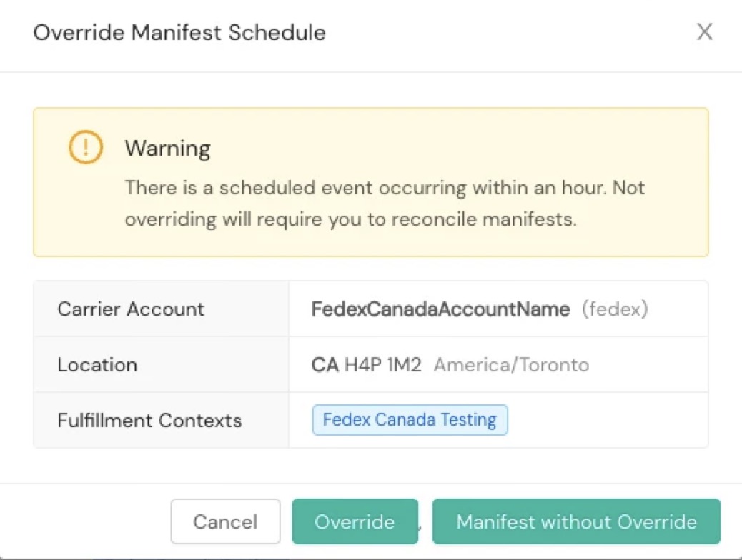Click empty space right of Fedex Canada Testing tag
This screenshot has width=742, height=560.
click(x=608, y=420)
